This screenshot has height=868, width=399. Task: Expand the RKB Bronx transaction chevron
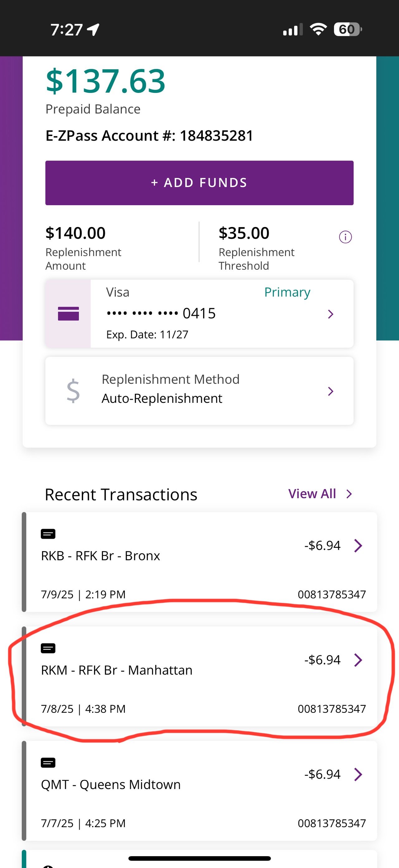[358, 546]
